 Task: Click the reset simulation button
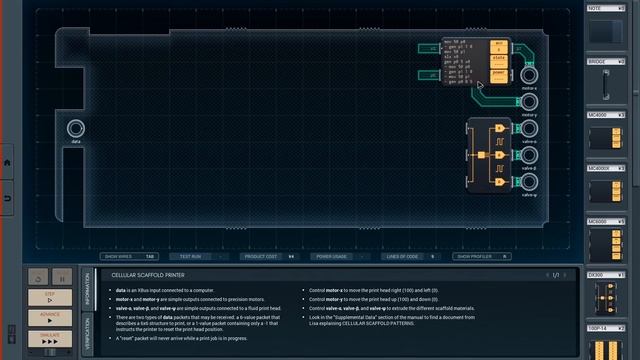pyautogui.click(x=38, y=277)
